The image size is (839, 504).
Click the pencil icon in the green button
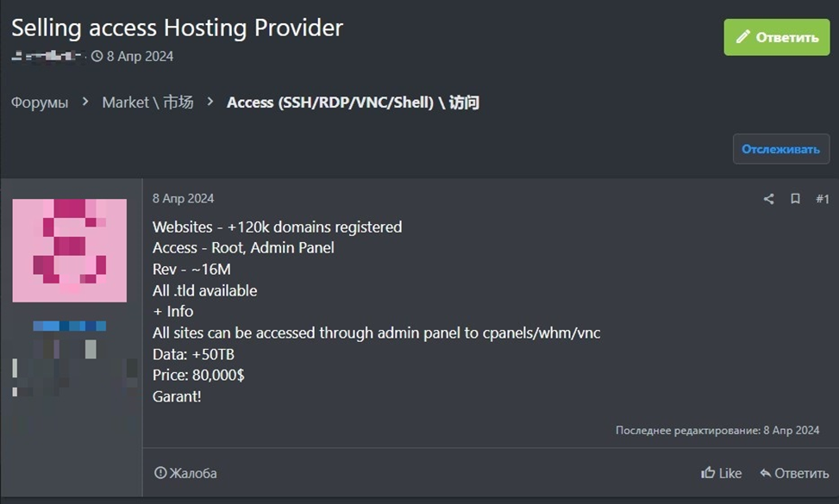pos(742,37)
